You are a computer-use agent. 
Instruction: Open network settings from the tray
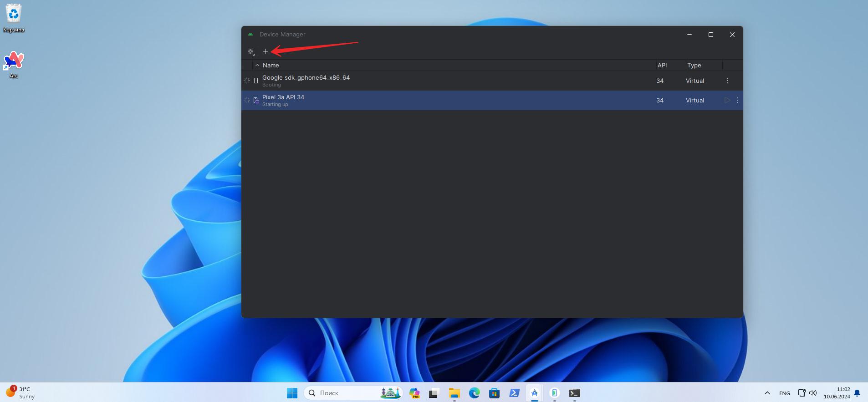tap(802, 393)
